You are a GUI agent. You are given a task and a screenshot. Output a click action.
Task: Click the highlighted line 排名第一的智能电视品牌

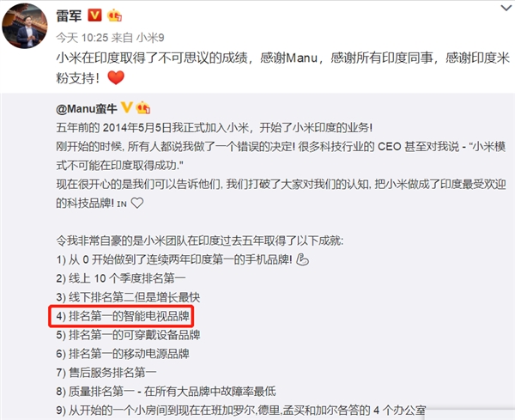pos(123,316)
